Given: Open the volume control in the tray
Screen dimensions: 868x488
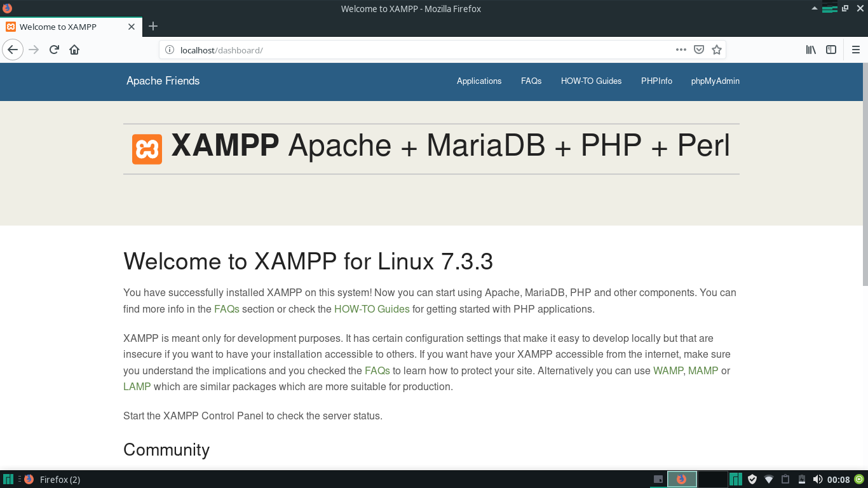Looking at the screenshot, I should coord(818,479).
